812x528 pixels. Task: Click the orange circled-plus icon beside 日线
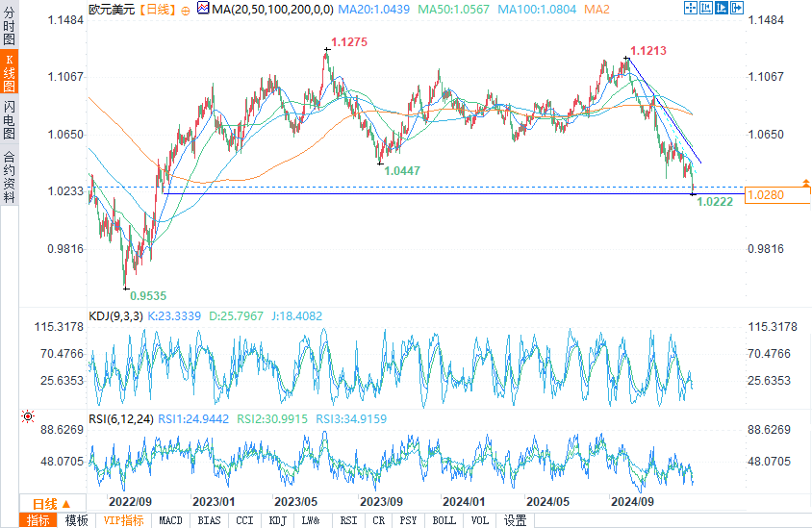pyautogui.click(x=186, y=11)
